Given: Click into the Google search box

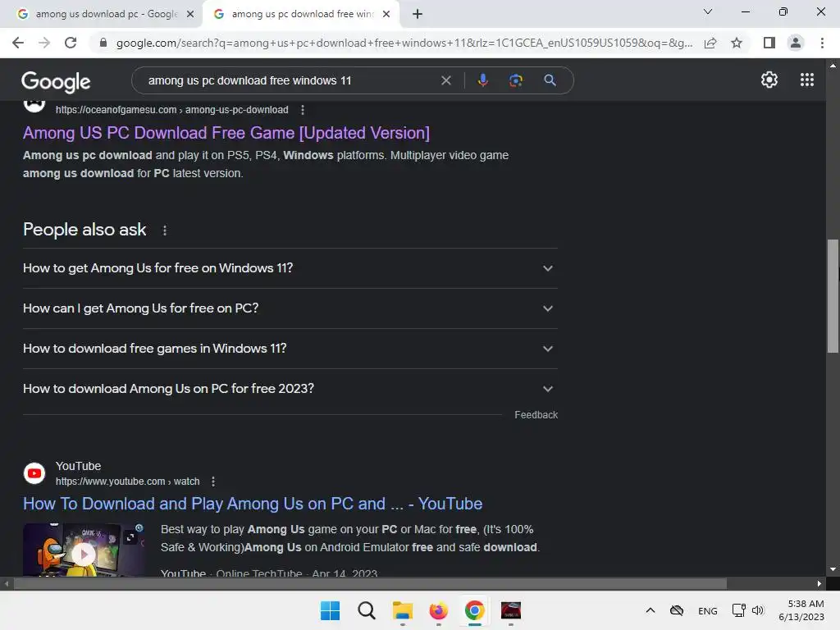Looking at the screenshot, I should [290, 80].
